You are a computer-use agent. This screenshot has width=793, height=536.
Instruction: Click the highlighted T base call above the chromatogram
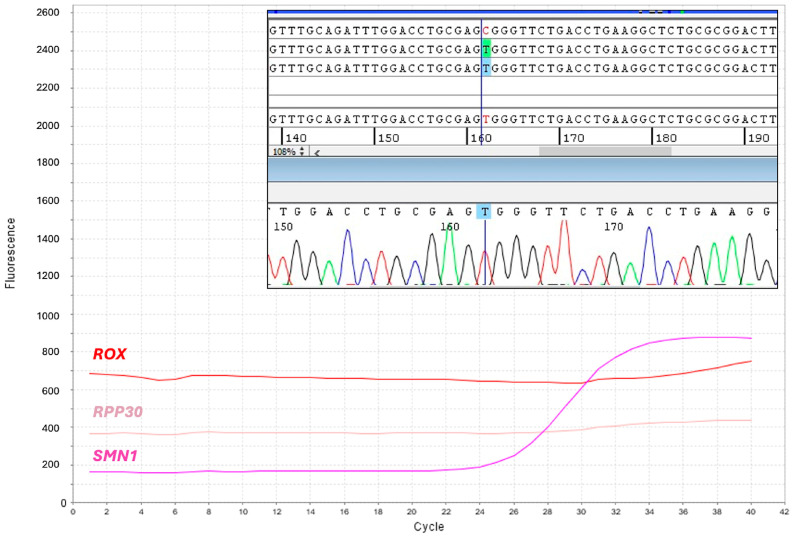click(485, 211)
